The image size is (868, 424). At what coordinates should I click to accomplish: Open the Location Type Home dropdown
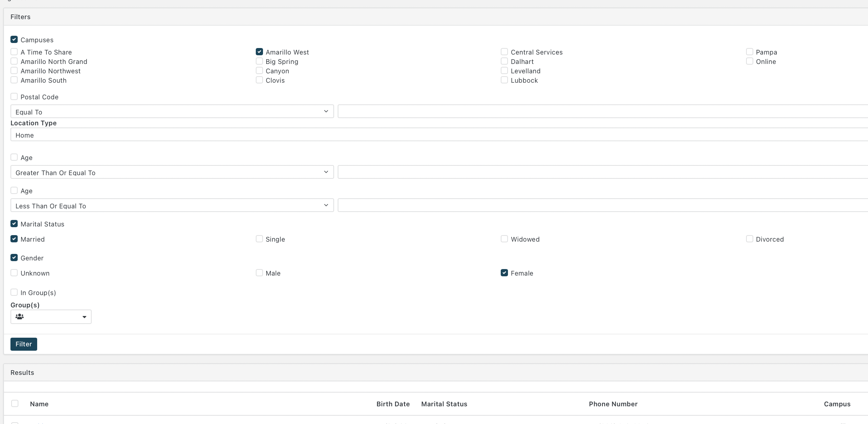tap(439, 134)
